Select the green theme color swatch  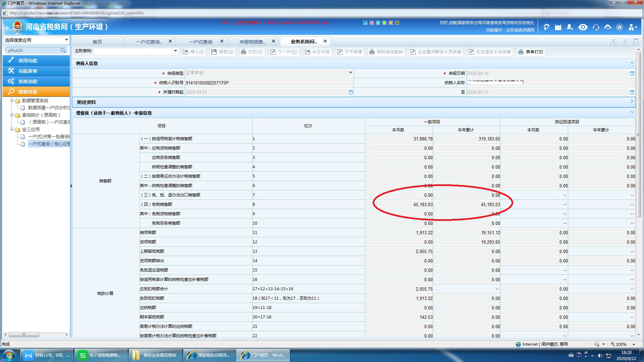click(x=384, y=23)
